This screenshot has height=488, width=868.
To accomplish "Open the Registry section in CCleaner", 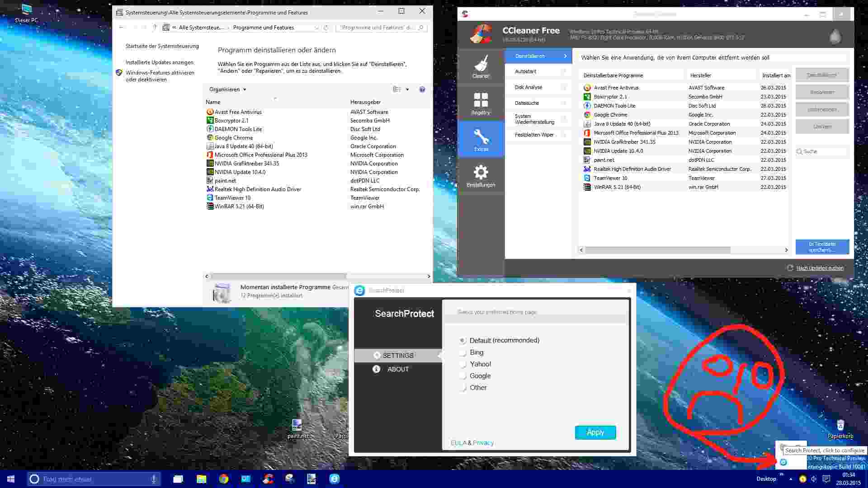I will [x=481, y=103].
